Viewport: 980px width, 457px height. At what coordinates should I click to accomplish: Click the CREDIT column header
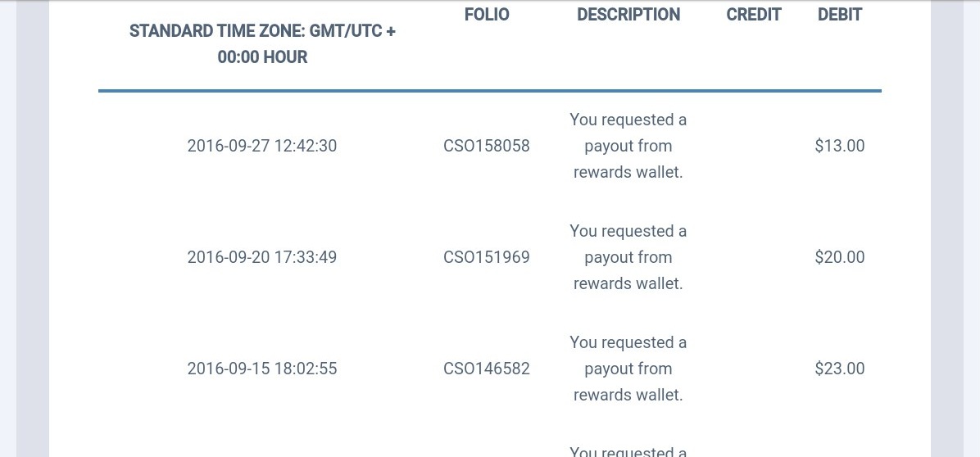754,15
